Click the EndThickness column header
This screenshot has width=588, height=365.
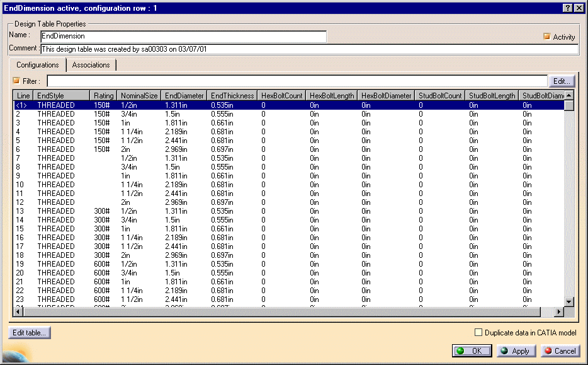[232, 96]
